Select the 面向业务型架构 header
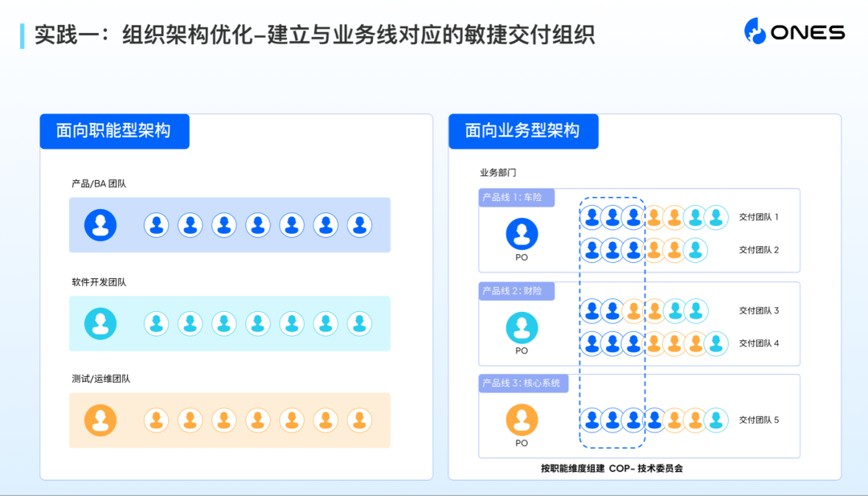Image resolution: width=868 pixels, height=496 pixels. tap(523, 131)
